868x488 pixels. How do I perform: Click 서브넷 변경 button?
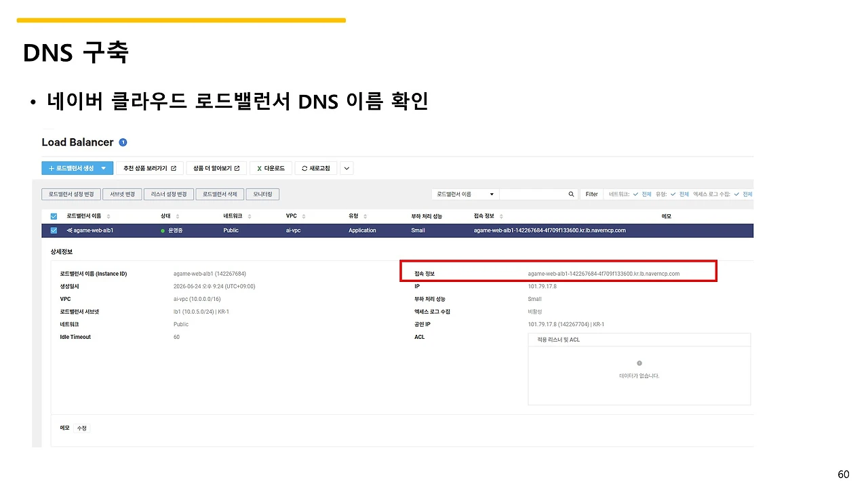pyautogui.click(x=123, y=194)
